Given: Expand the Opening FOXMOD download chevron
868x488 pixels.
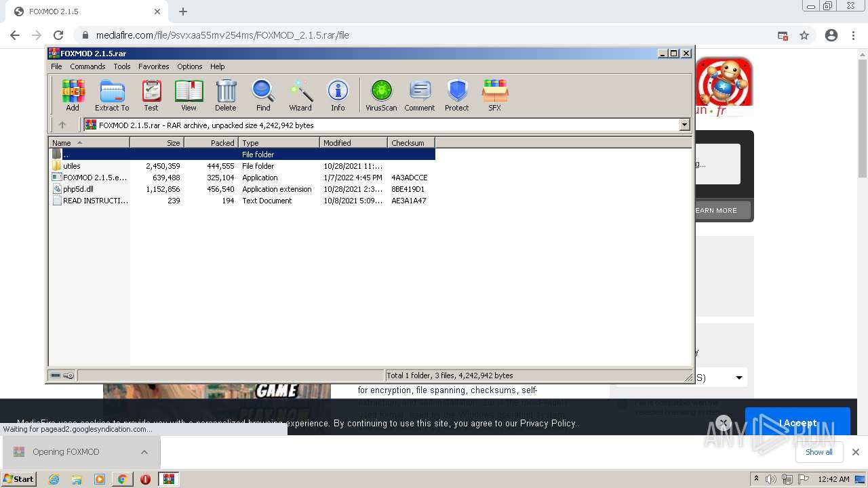Looking at the screenshot, I should [144, 452].
